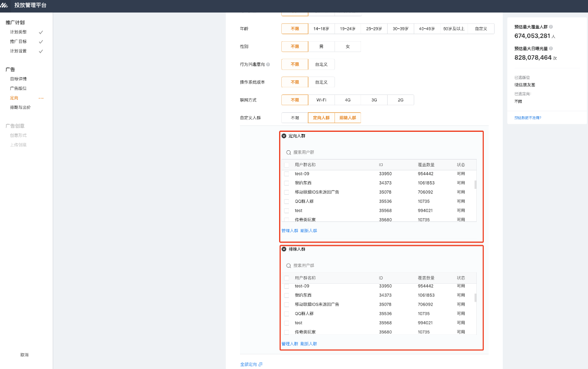
Task: Check test-09 in the 定向人群 list
Action: coord(287,174)
